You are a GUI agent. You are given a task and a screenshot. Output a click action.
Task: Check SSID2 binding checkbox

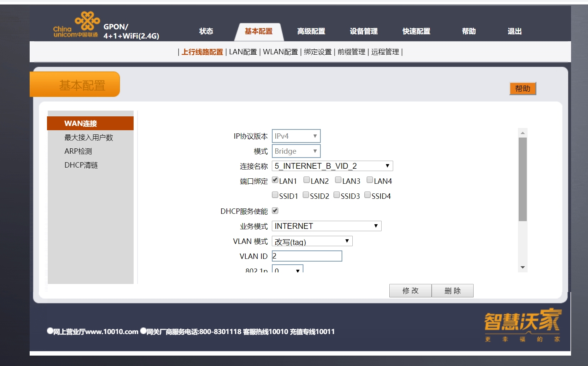pos(306,195)
